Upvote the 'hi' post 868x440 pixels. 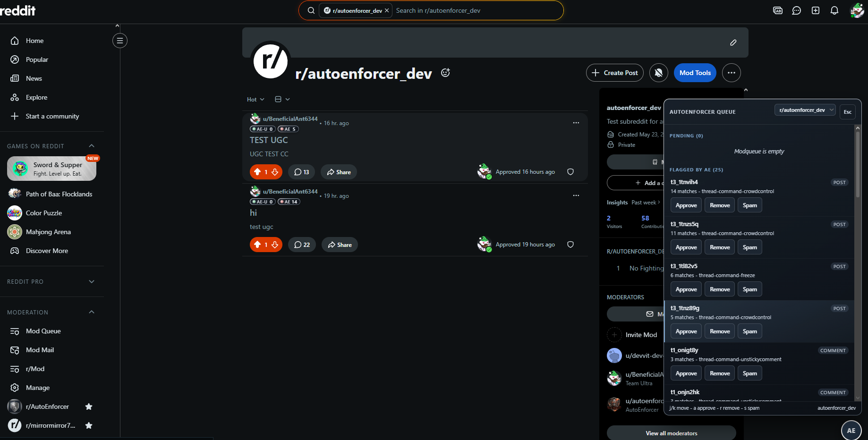click(257, 245)
